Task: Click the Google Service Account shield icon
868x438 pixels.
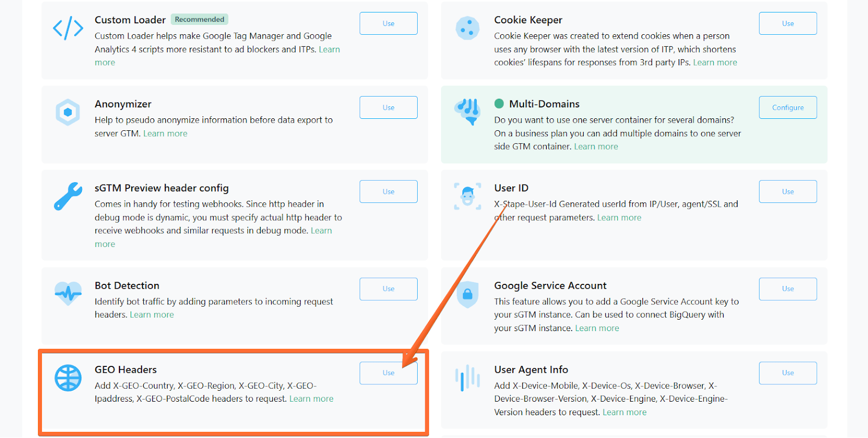Action: coord(467,294)
